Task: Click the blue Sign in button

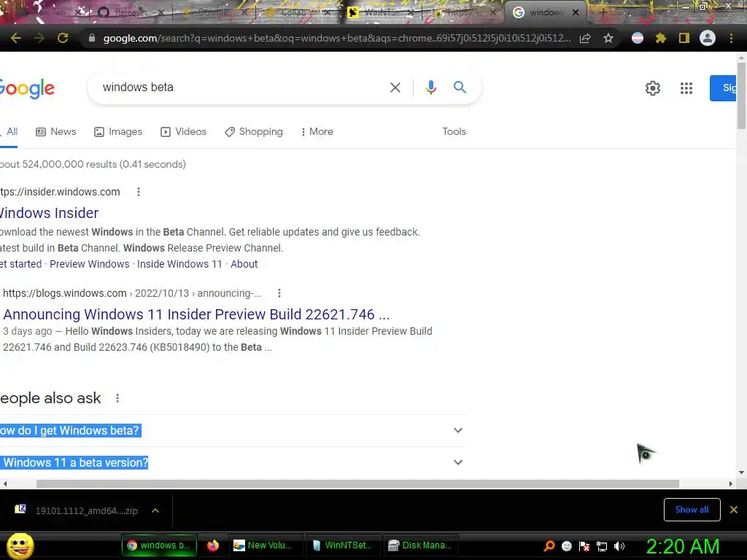Action: pyautogui.click(x=723, y=88)
